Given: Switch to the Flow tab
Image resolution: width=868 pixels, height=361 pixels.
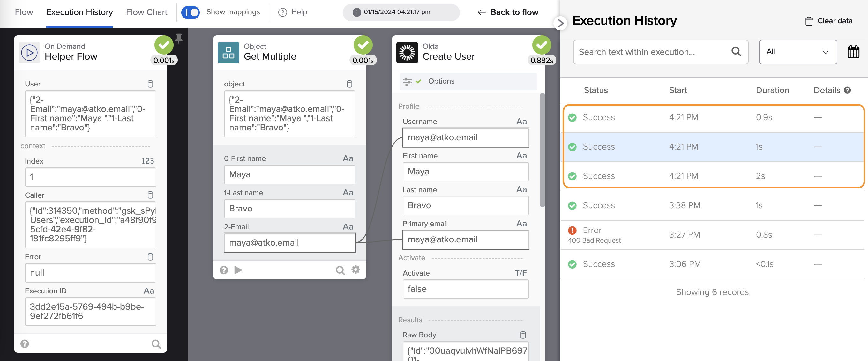Looking at the screenshot, I should (24, 12).
